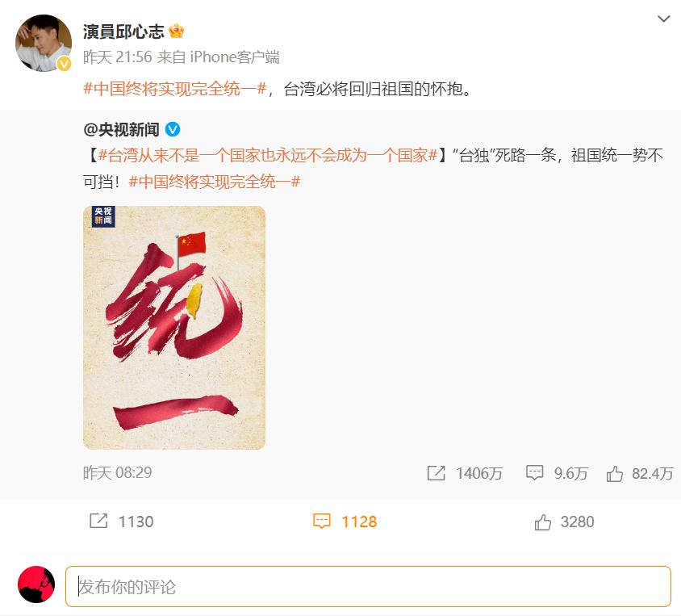The width and height of the screenshot is (681, 616).
Task: Like the post with 3280 likes
Action: pos(542,522)
